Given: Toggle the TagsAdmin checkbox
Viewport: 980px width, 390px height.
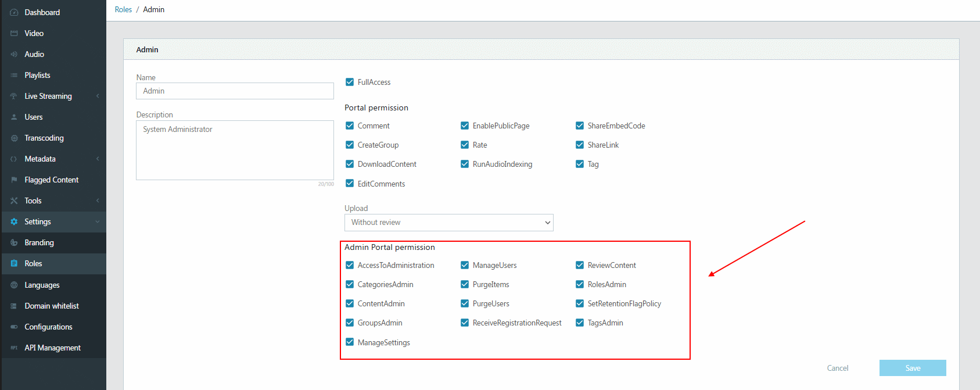Looking at the screenshot, I should (x=580, y=323).
